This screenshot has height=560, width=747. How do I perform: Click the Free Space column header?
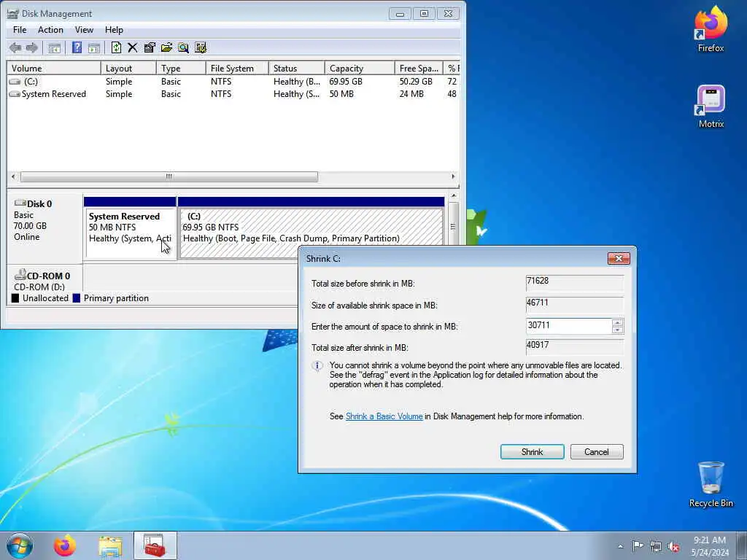[x=419, y=68]
